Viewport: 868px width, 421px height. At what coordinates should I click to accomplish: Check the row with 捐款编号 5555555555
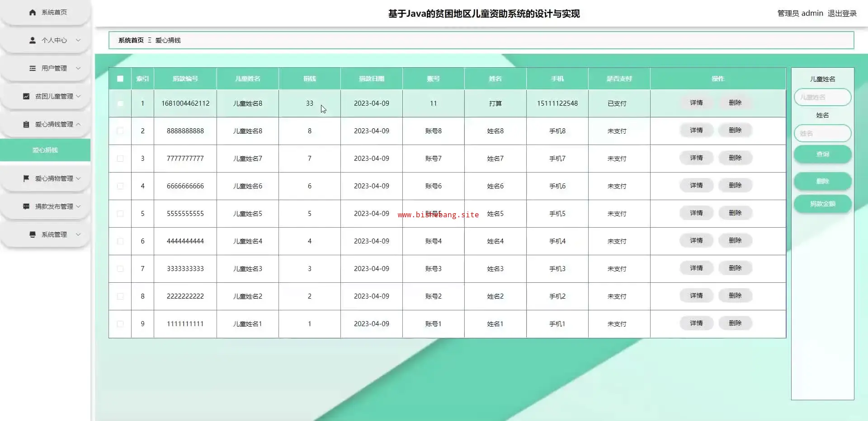(x=120, y=214)
